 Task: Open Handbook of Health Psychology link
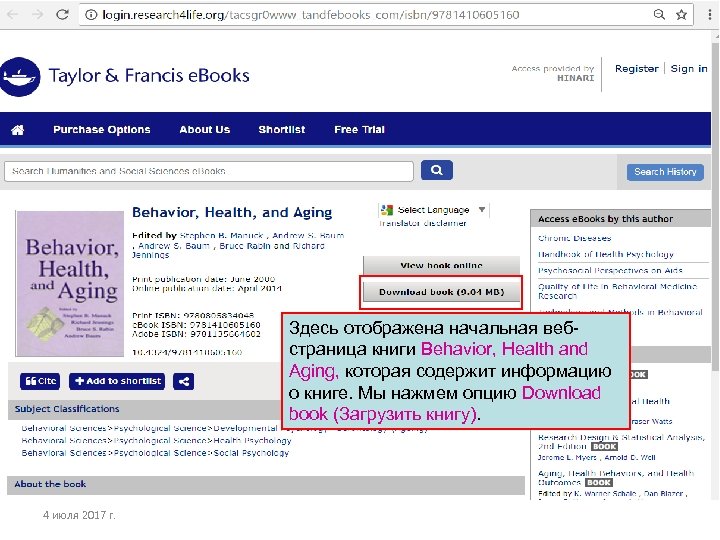[606, 254]
